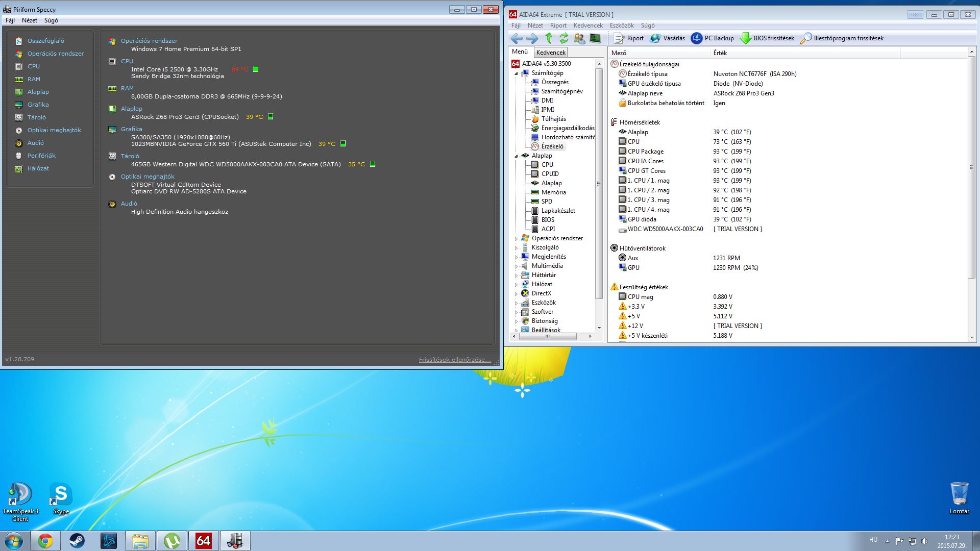Click the Skype desktop shortcut
The width and height of the screenshot is (980, 551).
[61, 499]
